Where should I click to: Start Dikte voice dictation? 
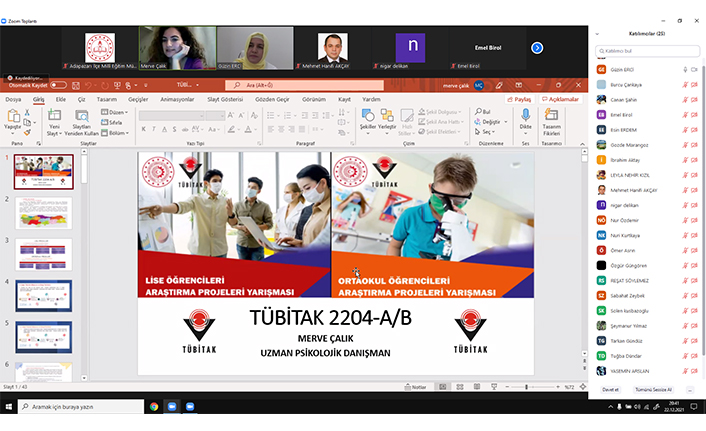[x=525, y=119]
